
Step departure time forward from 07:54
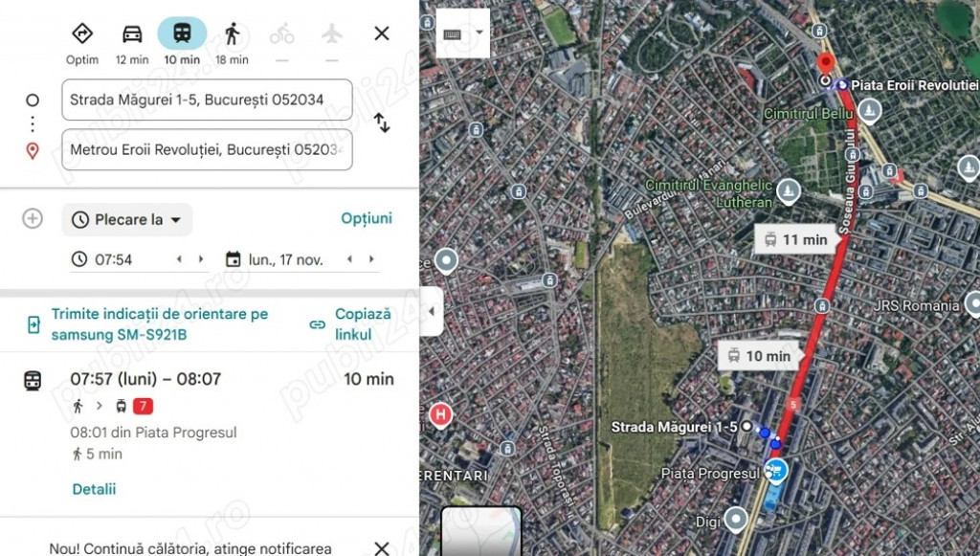pos(201,259)
